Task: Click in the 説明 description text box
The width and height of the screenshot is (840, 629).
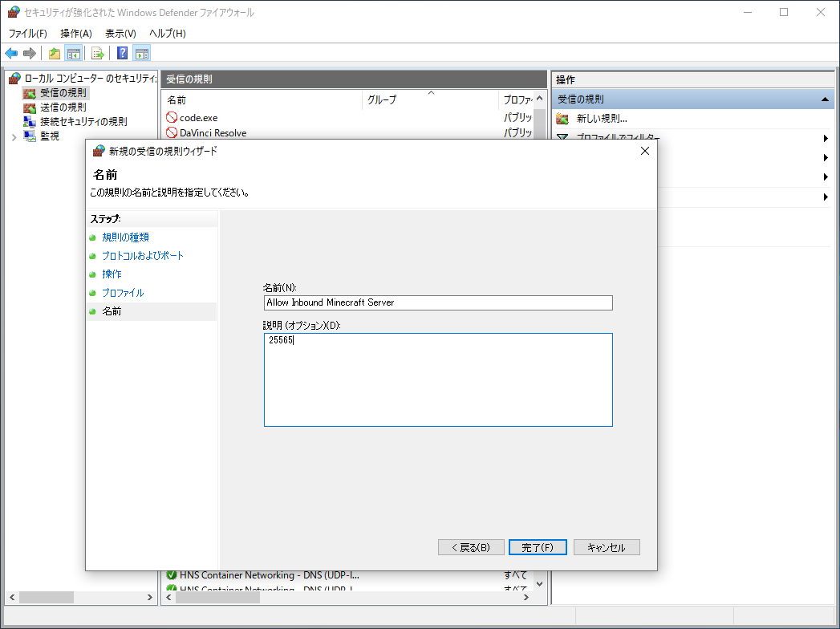Action: click(438, 379)
